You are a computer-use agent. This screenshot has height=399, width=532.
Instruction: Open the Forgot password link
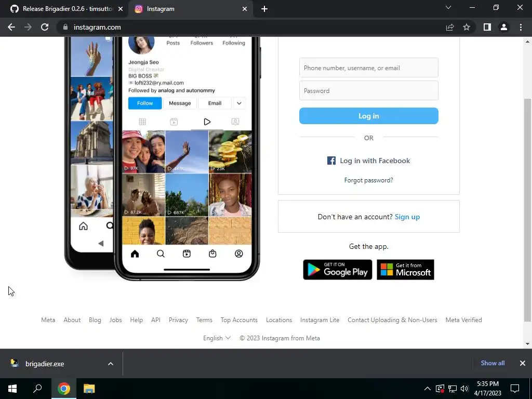tap(368, 180)
